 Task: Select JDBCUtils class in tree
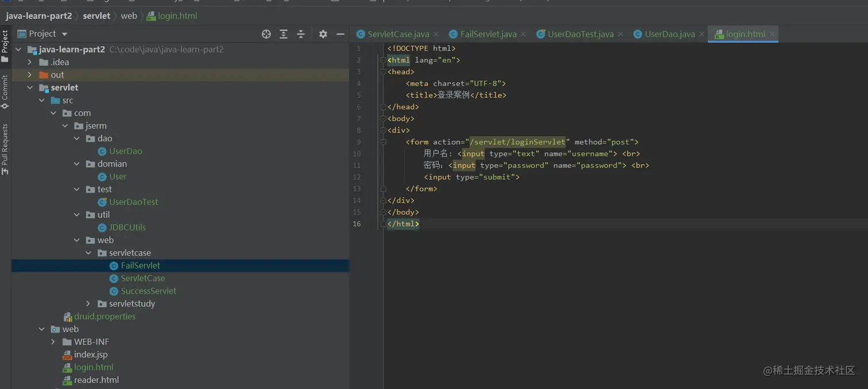[x=127, y=228]
